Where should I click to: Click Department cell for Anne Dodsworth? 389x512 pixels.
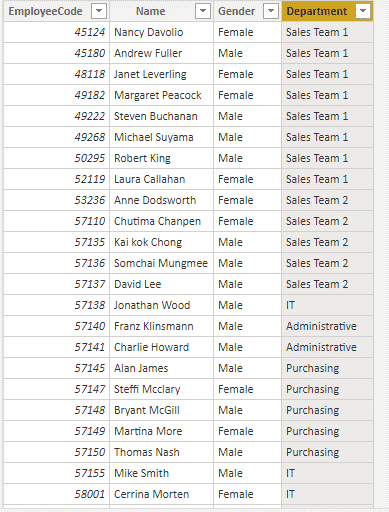(x=327, y=200)
